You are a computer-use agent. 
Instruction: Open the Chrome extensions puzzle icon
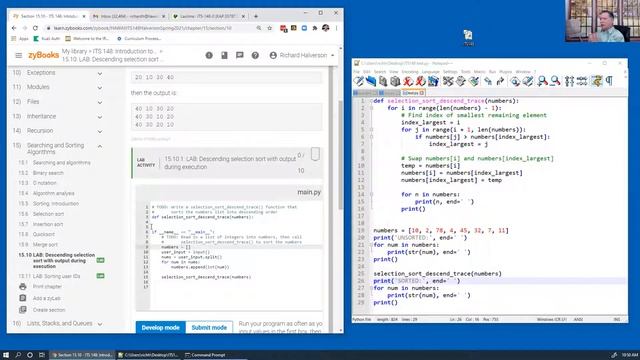pyautogui.click(x=315, y=28)
